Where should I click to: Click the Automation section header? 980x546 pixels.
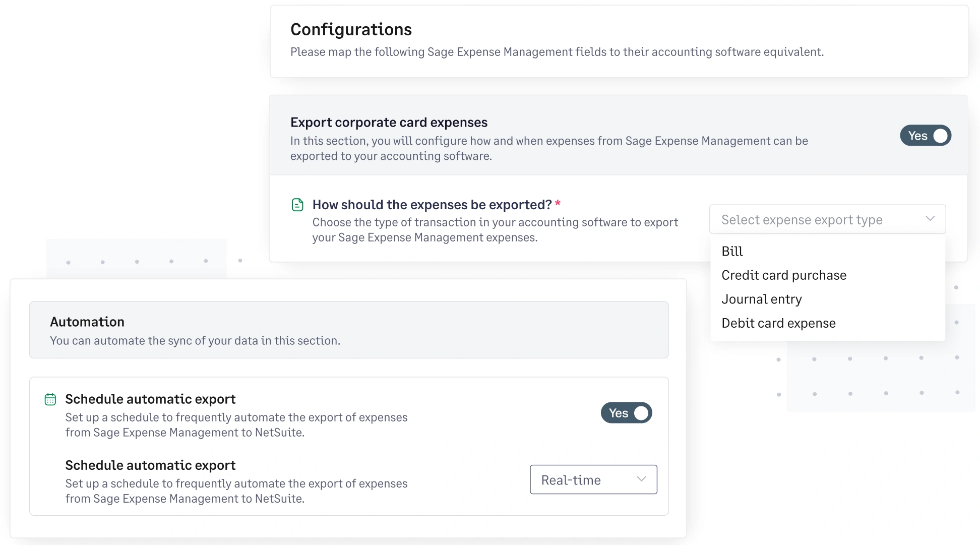(x=87, y=322)
